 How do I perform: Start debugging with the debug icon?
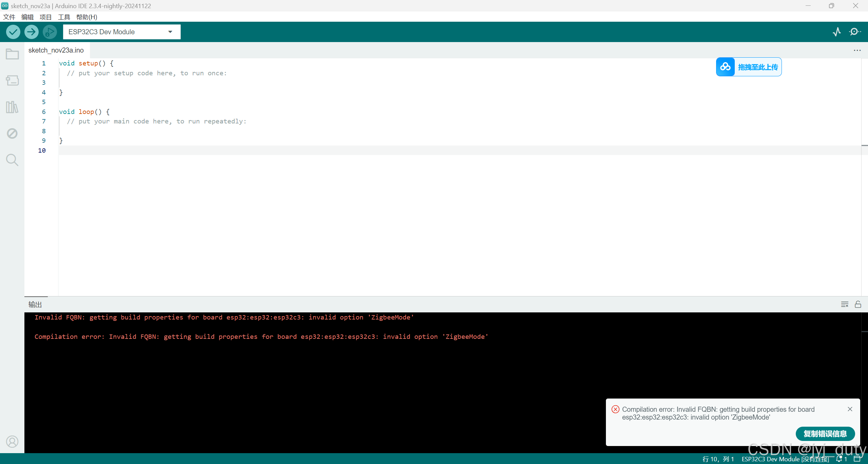pos(50,32)
